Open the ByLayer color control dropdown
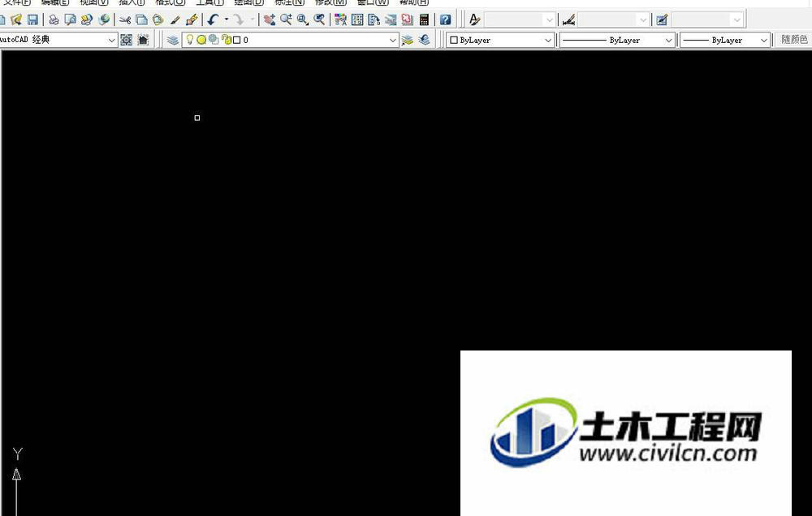 548,40
